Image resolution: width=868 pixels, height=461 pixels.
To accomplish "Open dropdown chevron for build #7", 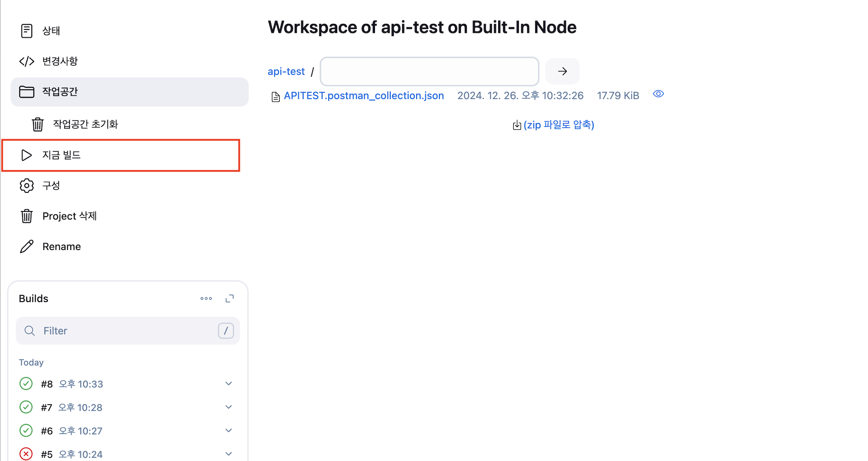I will pos(228,407).
